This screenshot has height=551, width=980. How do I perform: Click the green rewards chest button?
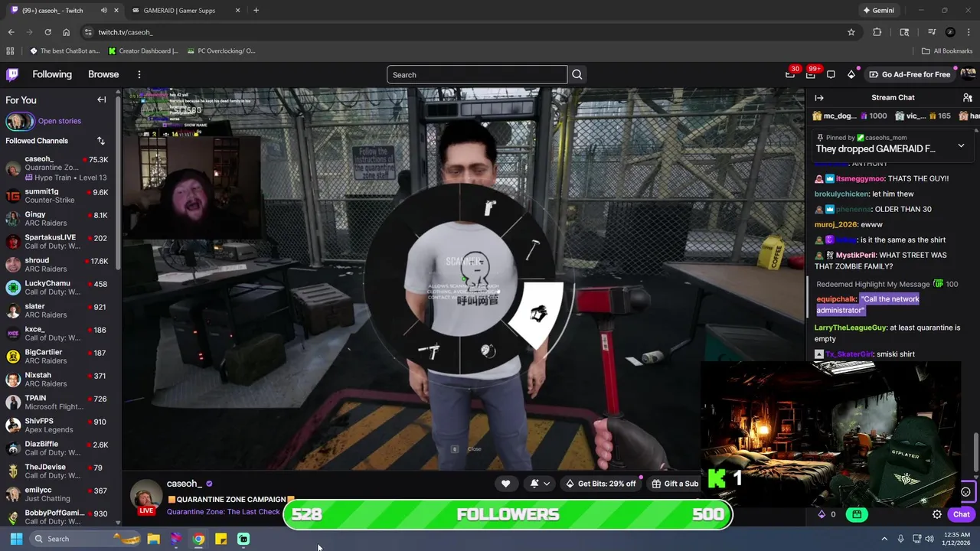(857, 514)
